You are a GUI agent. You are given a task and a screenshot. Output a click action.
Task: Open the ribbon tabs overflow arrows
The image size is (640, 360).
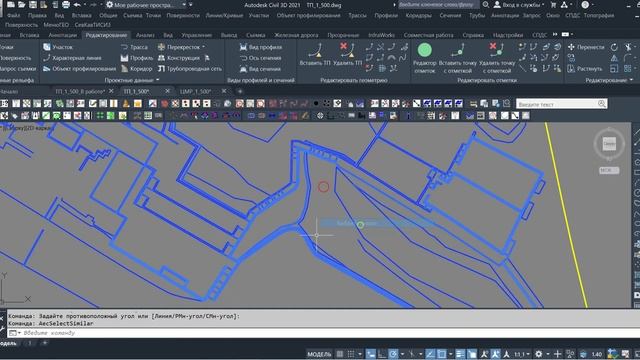(x=555, y=35)
